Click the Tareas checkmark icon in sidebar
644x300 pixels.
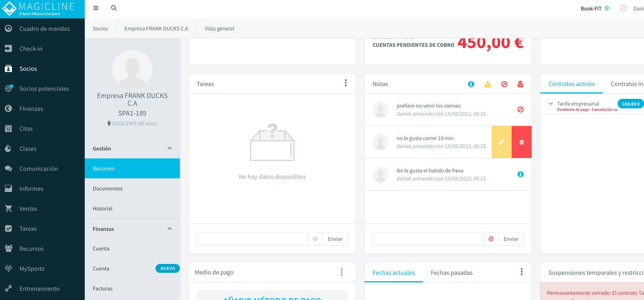coord(8,229)
